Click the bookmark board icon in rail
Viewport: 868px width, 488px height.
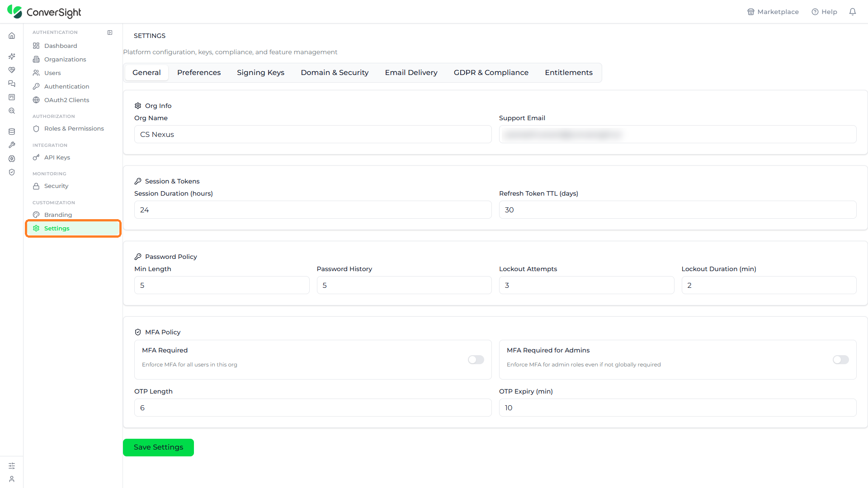click(x=12, y=97)
